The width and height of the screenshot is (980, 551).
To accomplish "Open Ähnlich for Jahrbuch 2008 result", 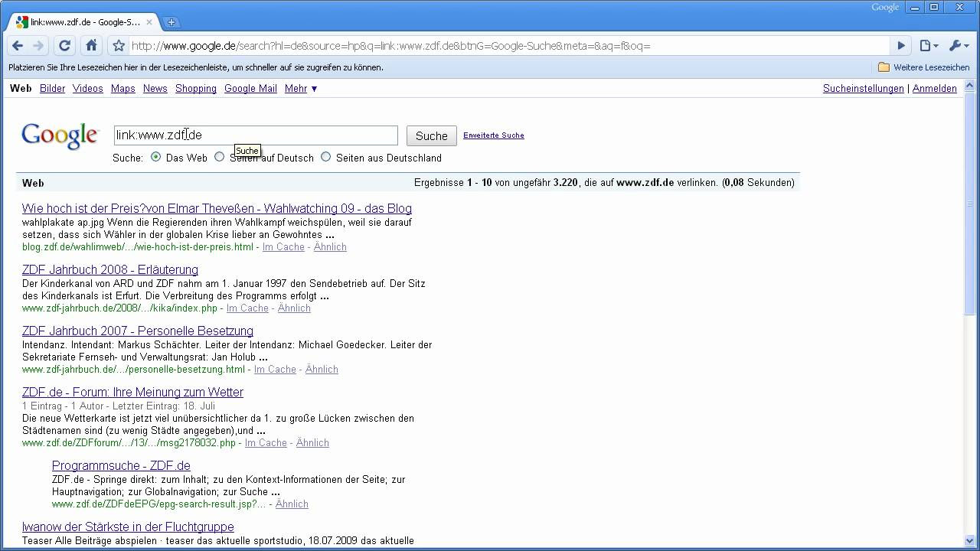I will [x=294, y=308].
